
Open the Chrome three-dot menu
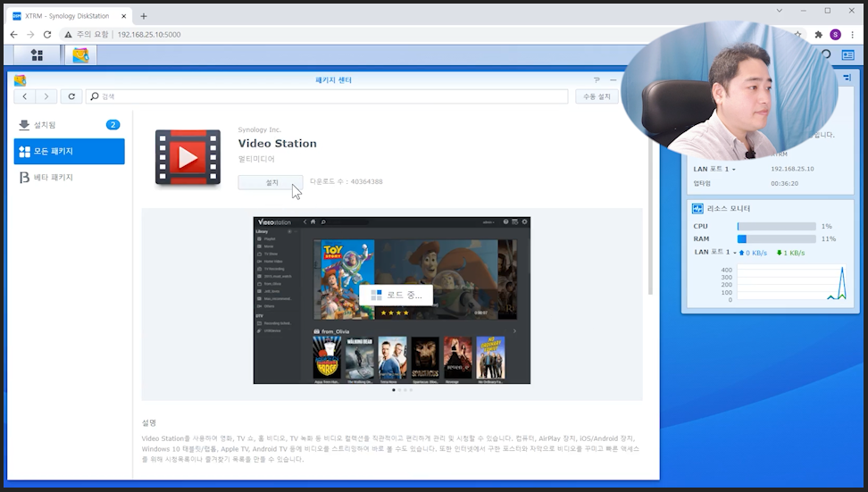tap(853, 34)
